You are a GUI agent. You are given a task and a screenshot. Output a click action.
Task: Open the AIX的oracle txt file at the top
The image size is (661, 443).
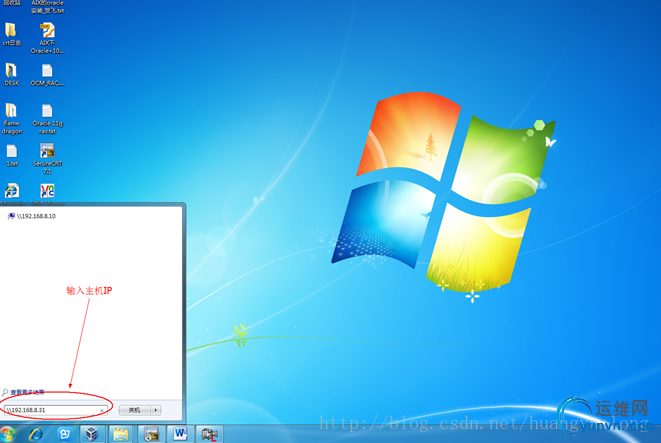click(47, 7)
